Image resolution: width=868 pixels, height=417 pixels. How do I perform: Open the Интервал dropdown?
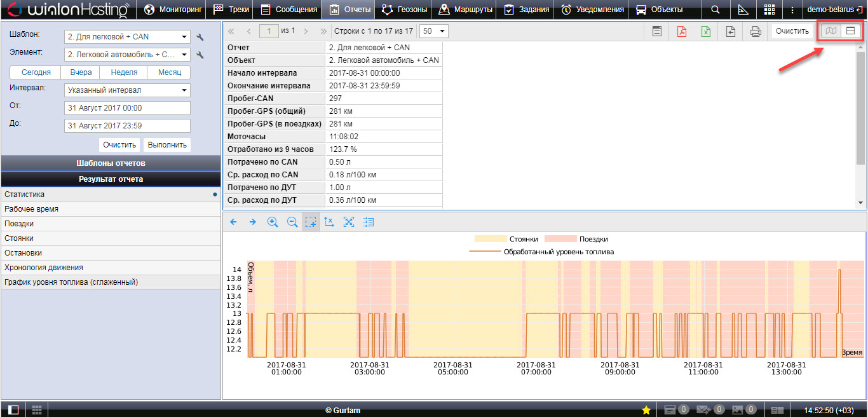tap(127, 90)
